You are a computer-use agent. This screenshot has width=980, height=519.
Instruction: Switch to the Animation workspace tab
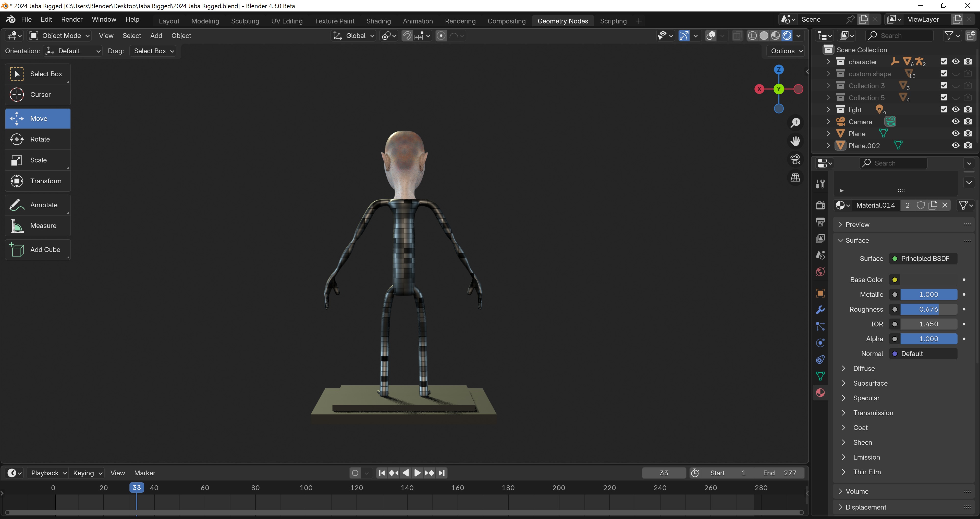pos(417,21)
